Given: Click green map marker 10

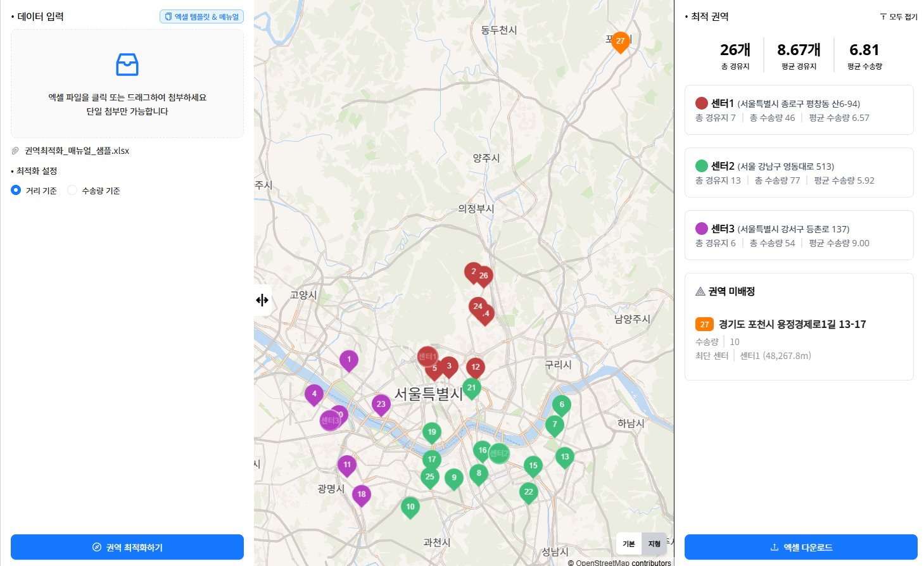Looking at the screenshot, I should pos(410,508).
